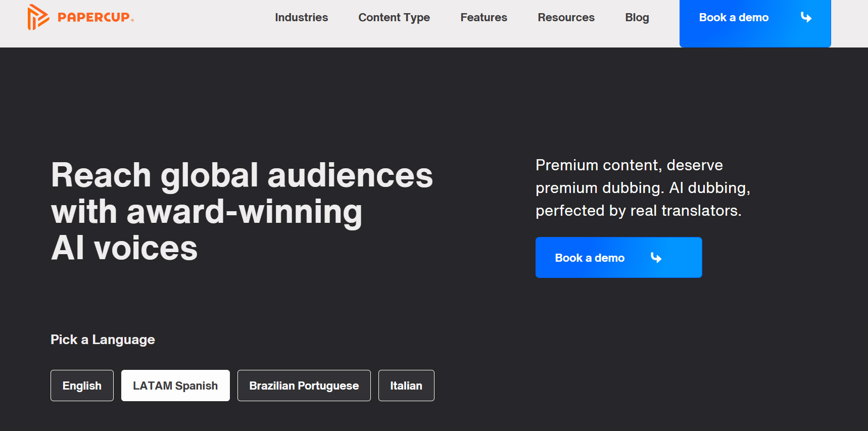868x431 pixels.
Task: Click arrow icon in hero Book a demo button
Action: [656, 258]
